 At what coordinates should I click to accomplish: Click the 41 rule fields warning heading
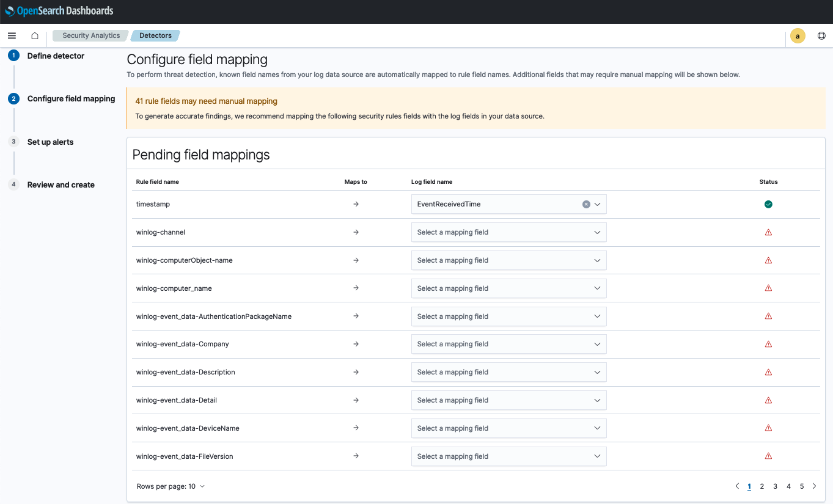206,101
